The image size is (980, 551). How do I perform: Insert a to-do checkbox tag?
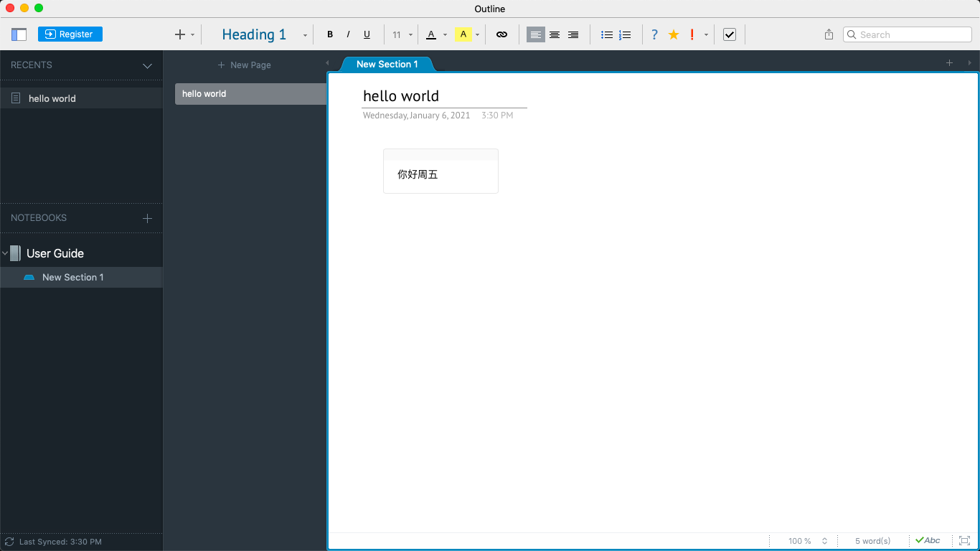(x=730, y=34)
